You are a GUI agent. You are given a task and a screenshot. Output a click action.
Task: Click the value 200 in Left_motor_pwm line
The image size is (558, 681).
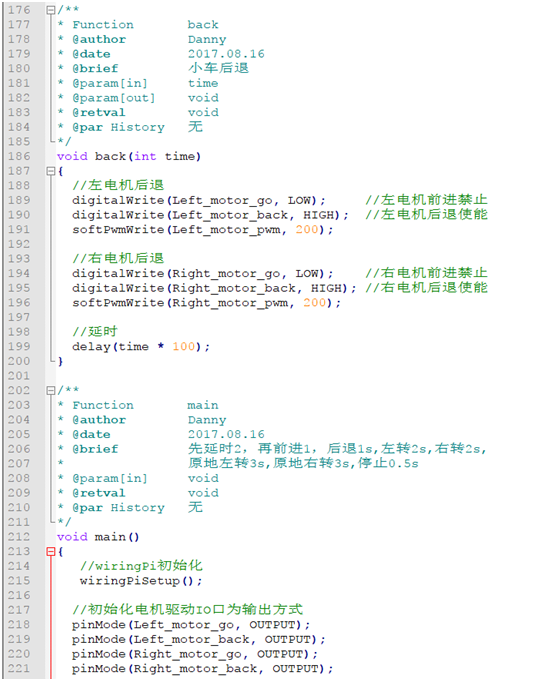point(307,229)
